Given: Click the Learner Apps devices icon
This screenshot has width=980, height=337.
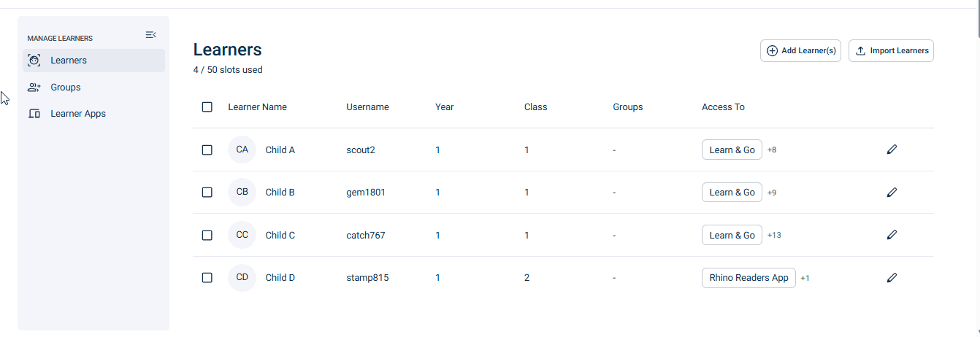Looking at the screenshot, I should click(x=34, y=114).
